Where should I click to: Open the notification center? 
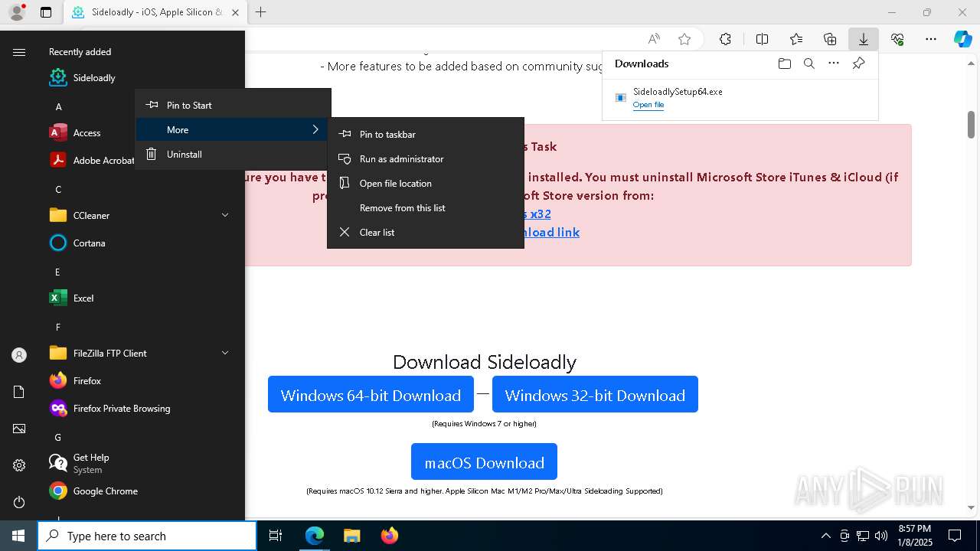click(955, 536)
